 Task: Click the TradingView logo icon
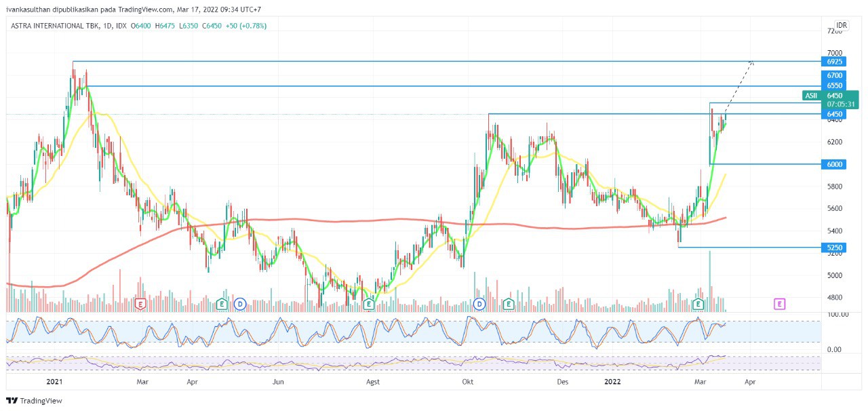tap(12, 401)
